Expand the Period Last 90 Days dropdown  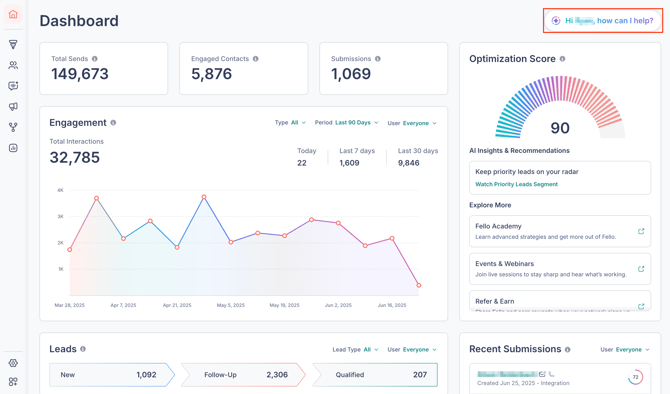coord(347,123)
